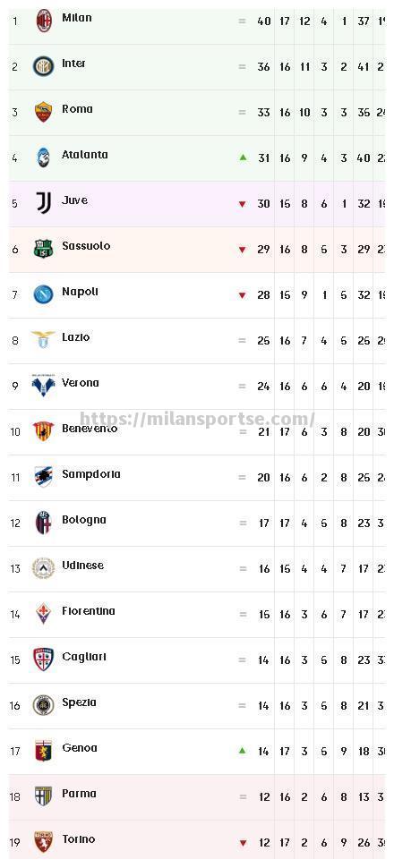Open the Verona team link

coord(81,382)
